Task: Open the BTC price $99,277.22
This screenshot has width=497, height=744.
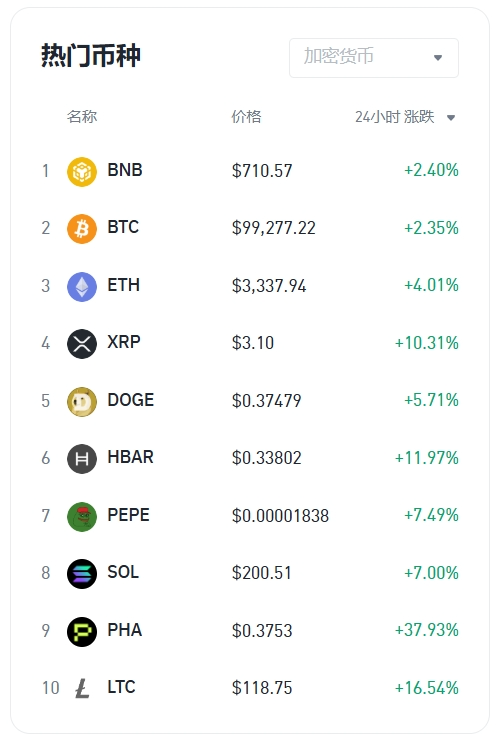Action: coord(273,228)
